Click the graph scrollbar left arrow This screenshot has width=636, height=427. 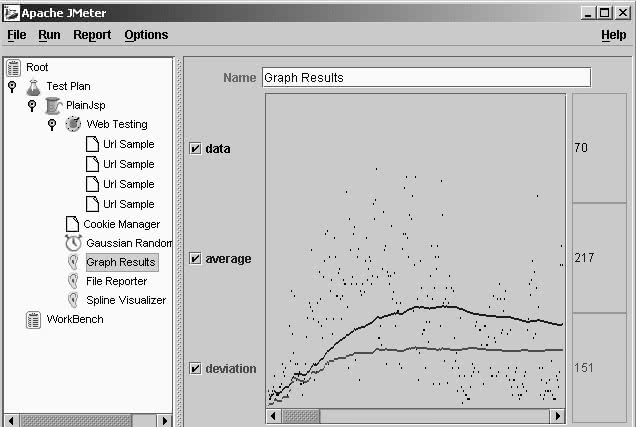click(274, 416)
